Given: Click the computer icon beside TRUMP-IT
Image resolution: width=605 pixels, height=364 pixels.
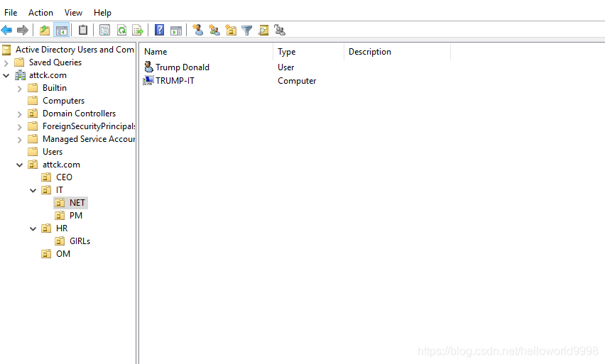Looking at the screenshot, I should point(148,80).
